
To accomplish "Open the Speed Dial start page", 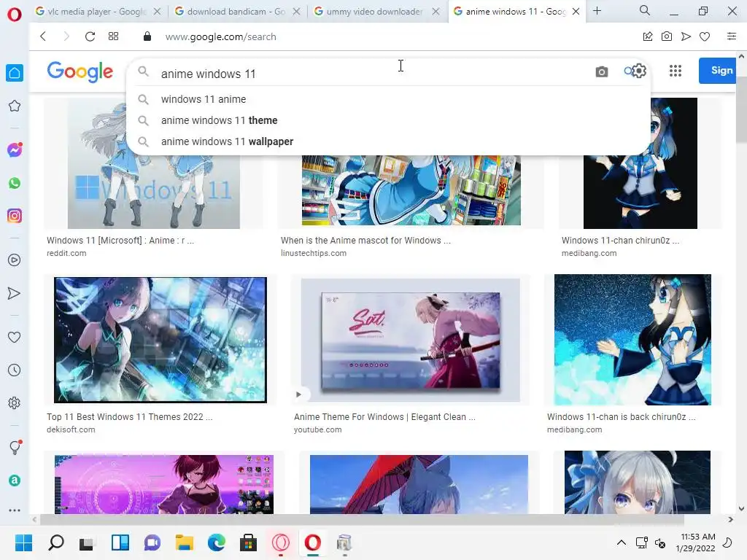I will [113, 36].
